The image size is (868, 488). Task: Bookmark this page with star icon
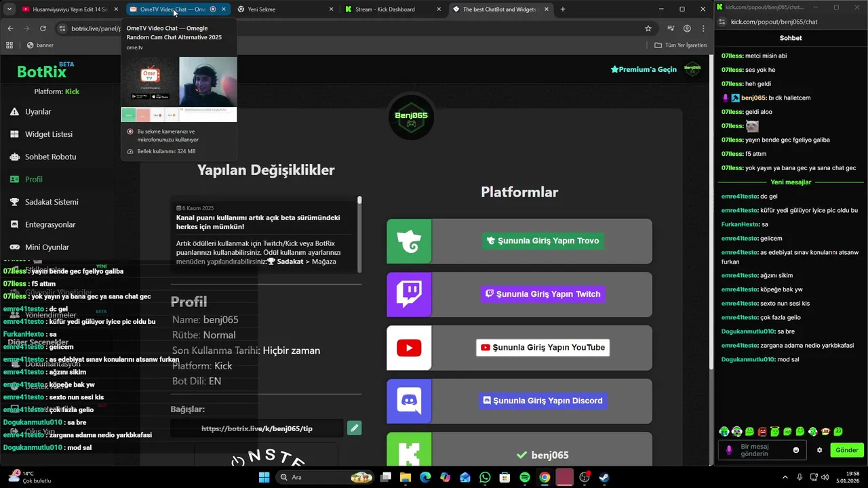(648, 28)
